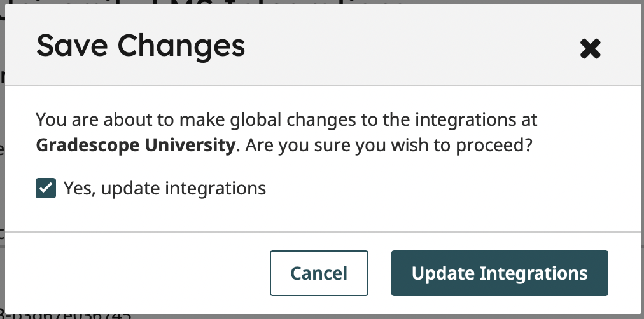
Task: Click the dimmed backdrop beside the dialog
Action: (2, 164)
